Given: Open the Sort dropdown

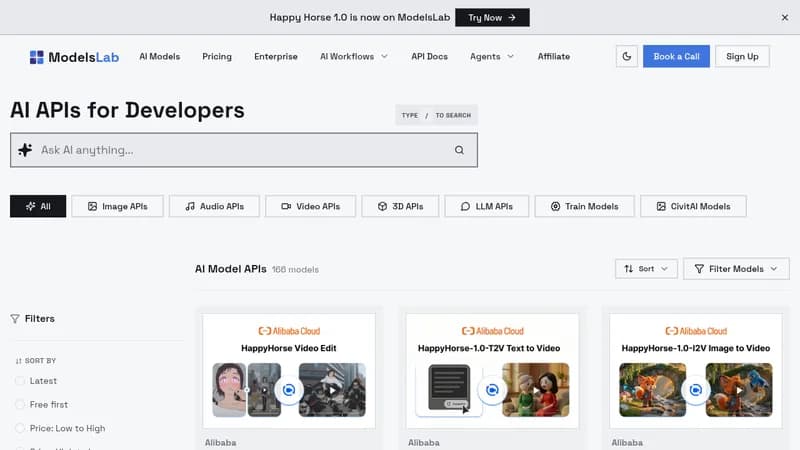Looking at the screenshot, I should pyautogui.click(x=646, y=269).
